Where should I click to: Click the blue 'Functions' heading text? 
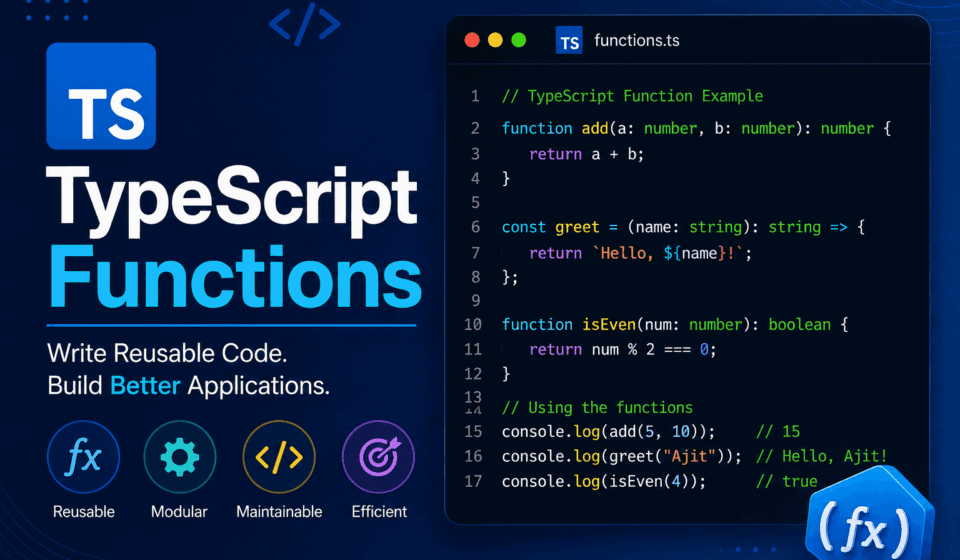[x=236, y=276]
